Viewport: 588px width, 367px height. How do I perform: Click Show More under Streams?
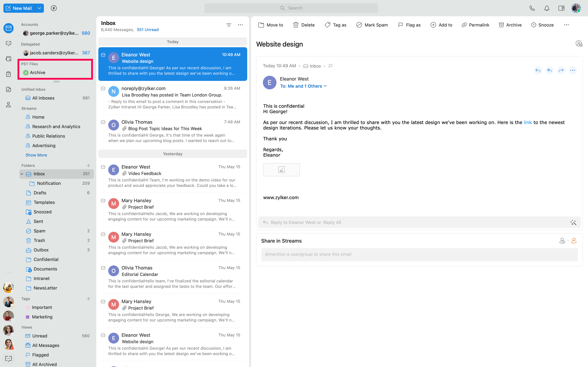click(x=36, y=155)
